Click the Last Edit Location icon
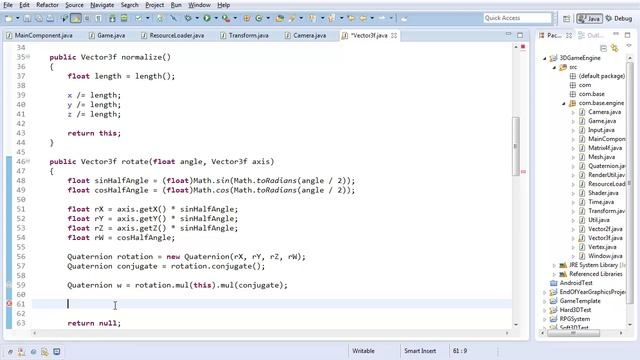This screenshot has height=360, width=640. tap(351, 18)
